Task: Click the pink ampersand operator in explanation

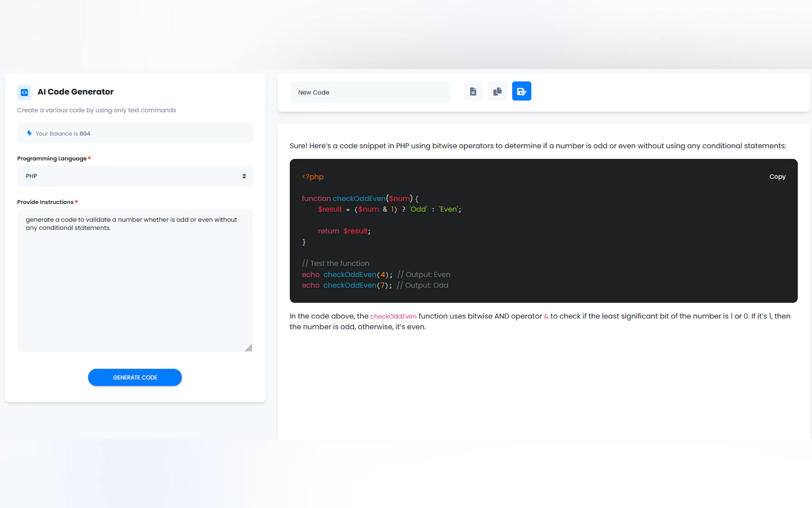Action: pyautogui.click(x=546, y=316)
